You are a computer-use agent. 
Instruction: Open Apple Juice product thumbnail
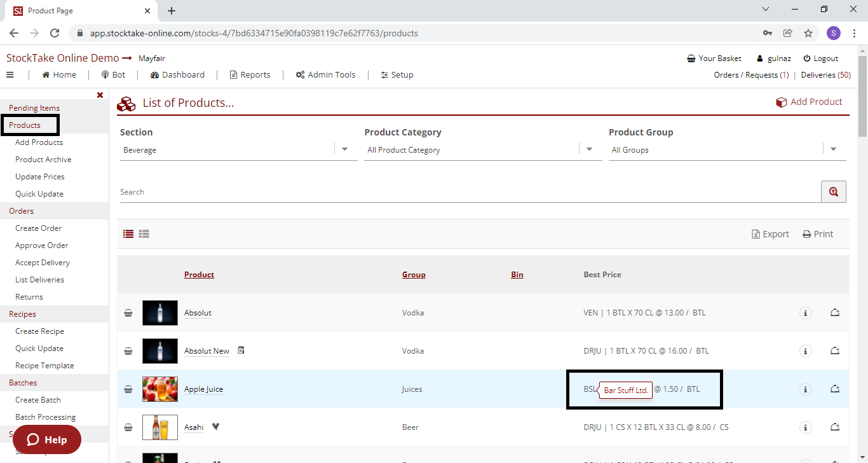point(160,389)
